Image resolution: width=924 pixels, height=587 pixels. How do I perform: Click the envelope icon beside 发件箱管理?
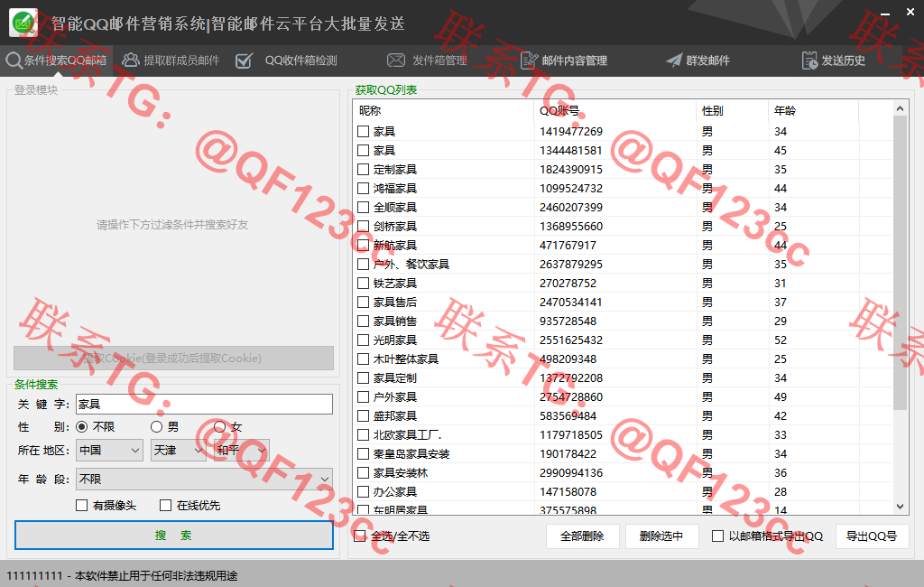click(396, 61)
